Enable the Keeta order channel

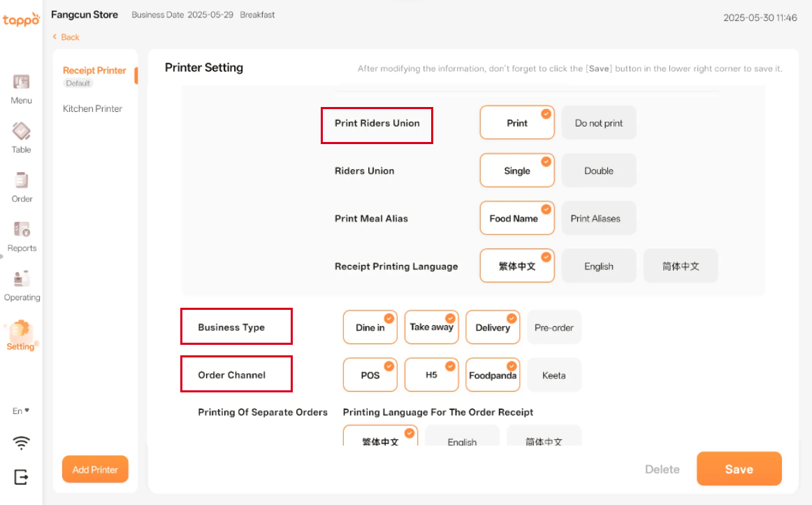(x=553, y=376)
